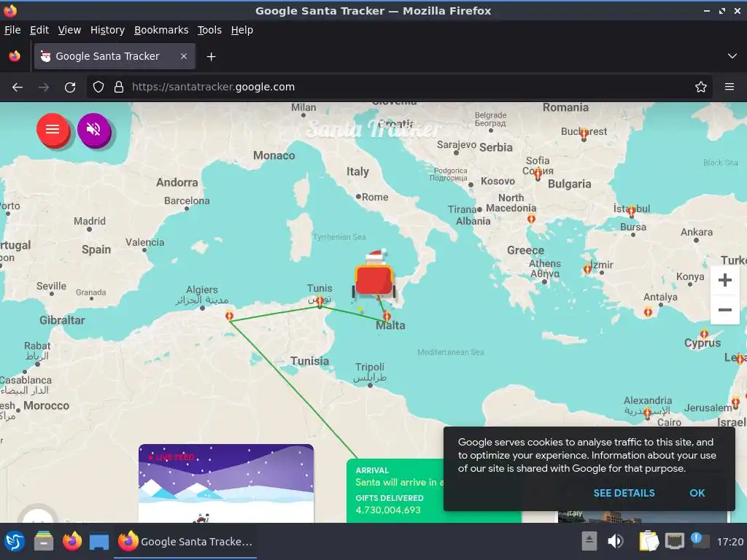Viewport: 747px width, 560px height.
Task: Open the History menu
Action: coord(107,30)
